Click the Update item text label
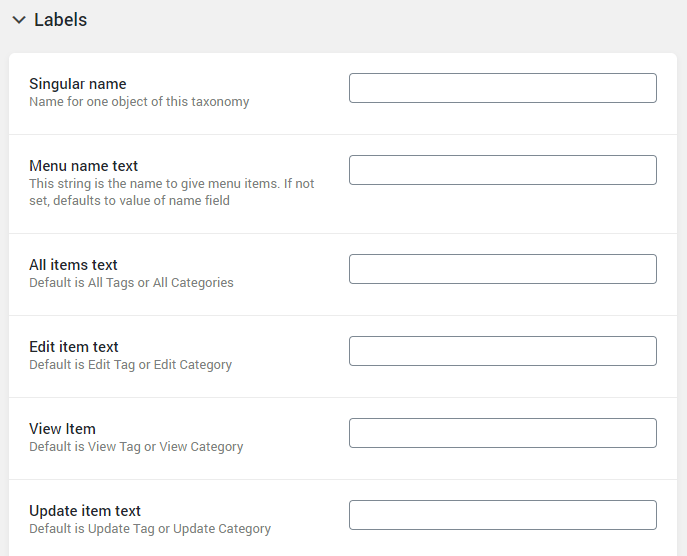 click(x=85, y=510)
